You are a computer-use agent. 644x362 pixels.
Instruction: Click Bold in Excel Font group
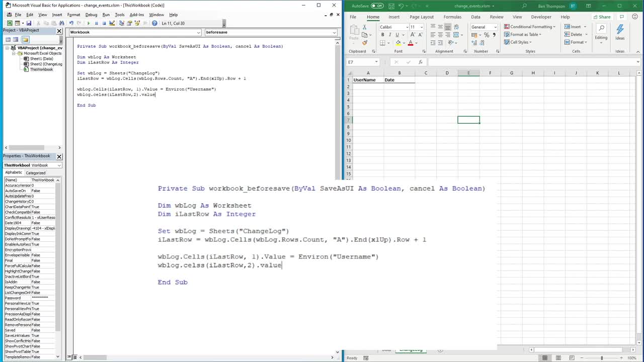pyautogui.click(x=383, y=35)
